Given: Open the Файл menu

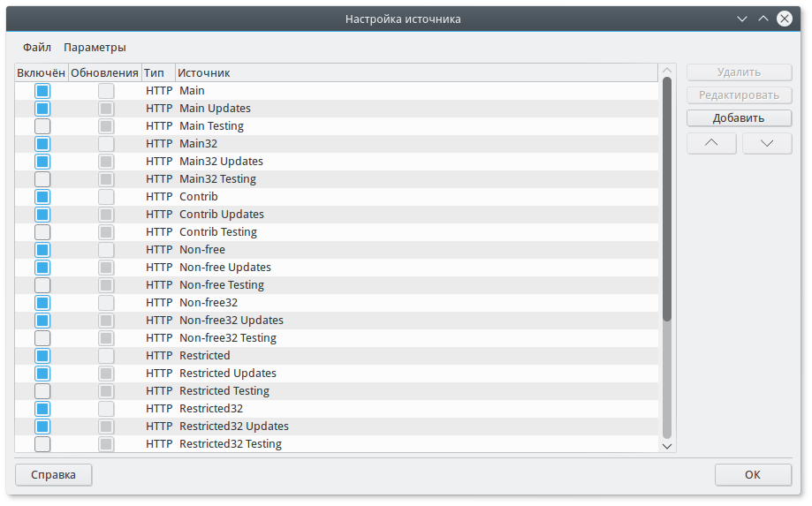Looking at the screenshot, I should click(x=37, y=48).
